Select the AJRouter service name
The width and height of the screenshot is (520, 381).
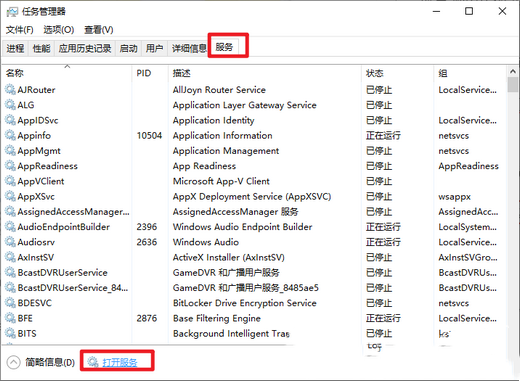tap(36, 90)
